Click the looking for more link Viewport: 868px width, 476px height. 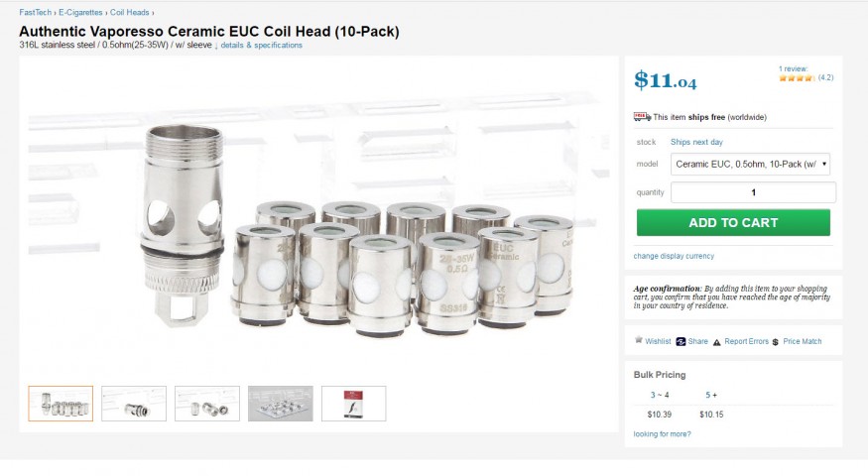point(662,433)
